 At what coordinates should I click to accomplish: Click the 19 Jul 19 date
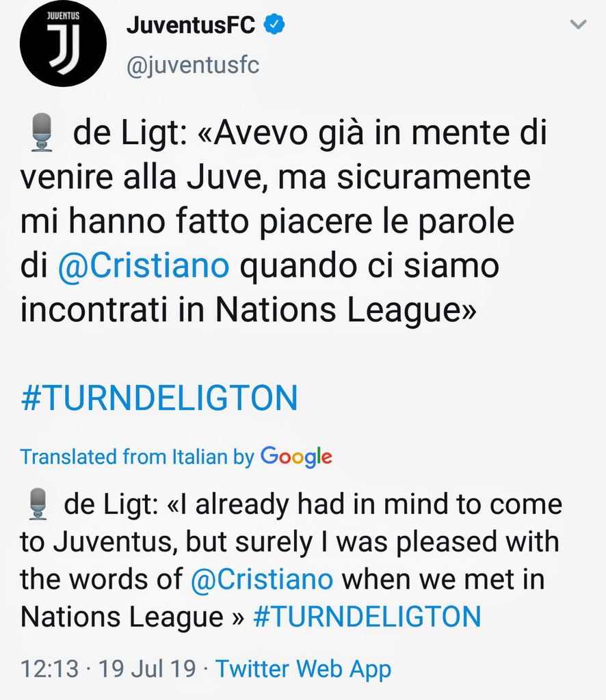coord(147,669)
